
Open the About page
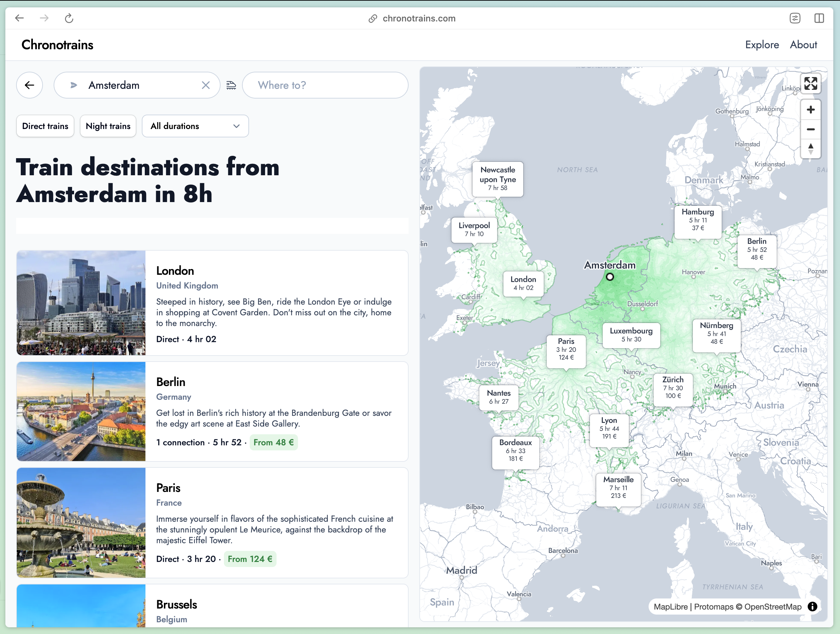803,45
